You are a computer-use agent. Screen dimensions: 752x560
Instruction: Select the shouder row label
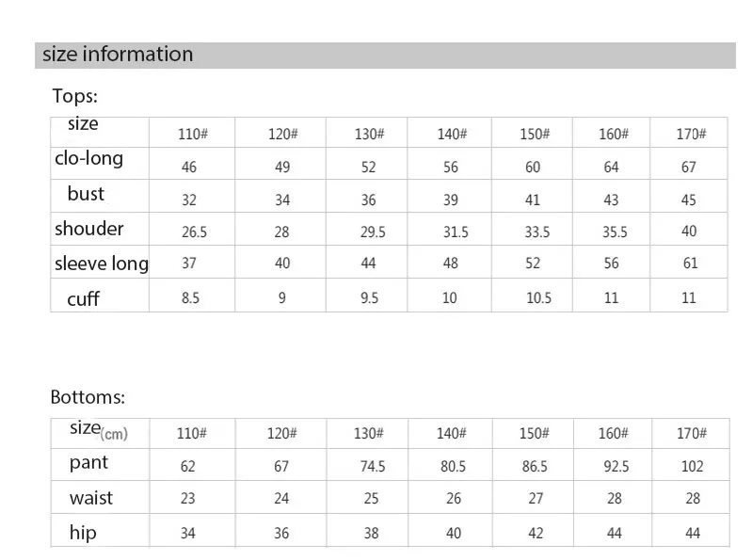click(x=88, y=229)
